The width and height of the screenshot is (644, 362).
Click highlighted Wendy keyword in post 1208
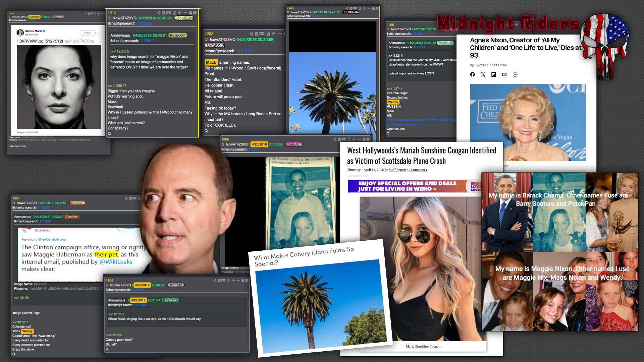tap(393, 102)
